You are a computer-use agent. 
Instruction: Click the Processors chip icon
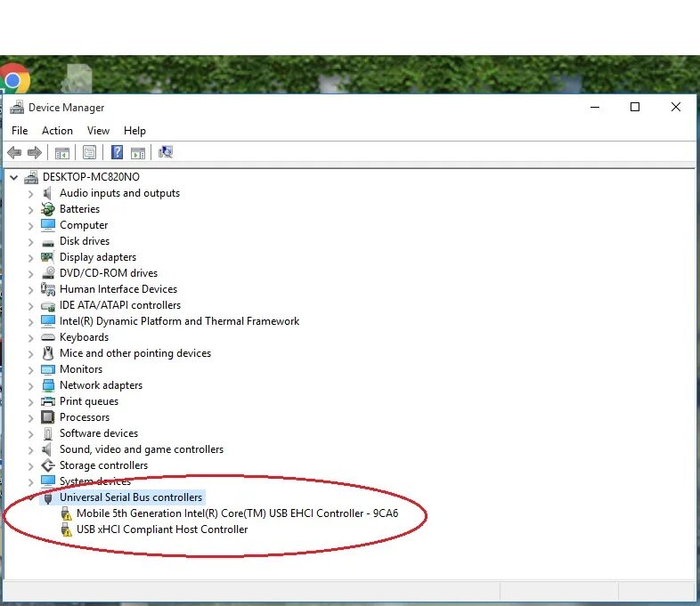pos(48,417)
